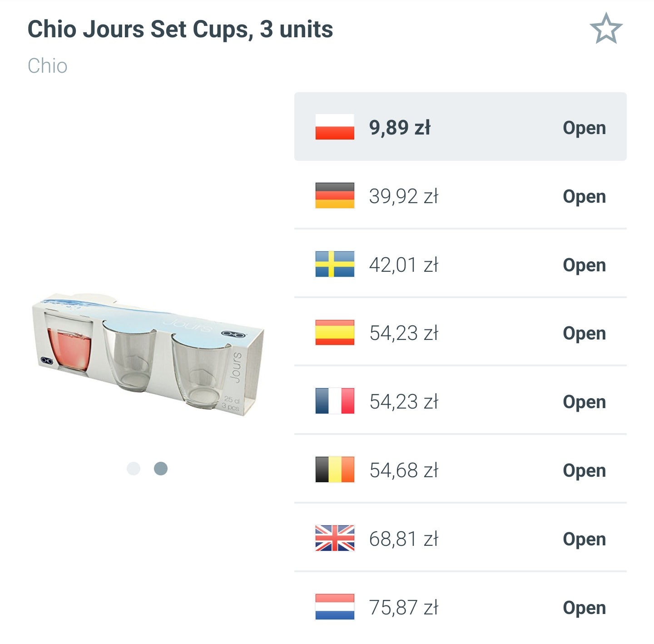Click the Polish flag icon
654x644 pixels.
coord(334,128)
